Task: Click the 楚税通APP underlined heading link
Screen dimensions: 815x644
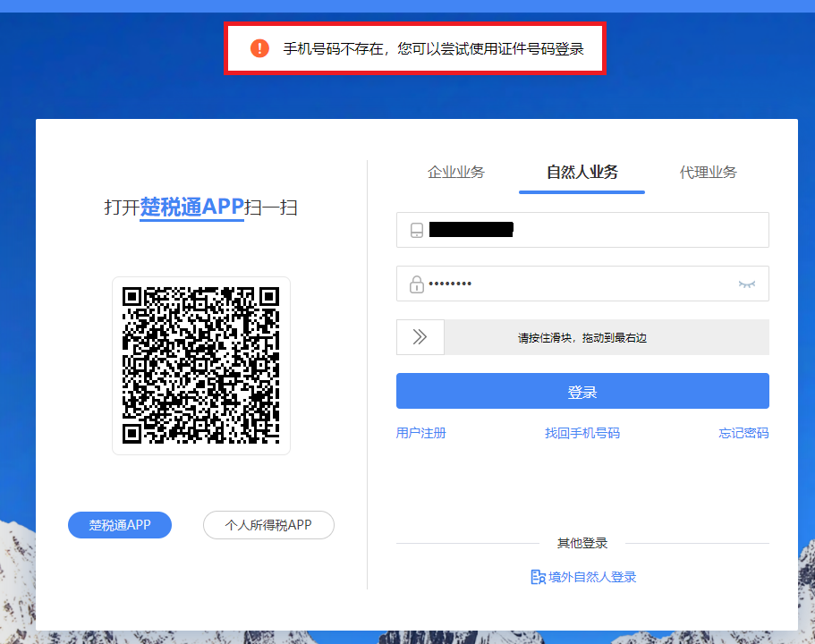Action: 191,207
